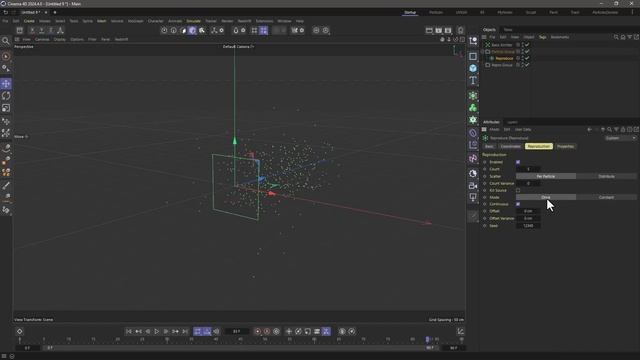Screen dimensions: 640x360
Task: Switch to the Takes tab
Action: 508,30
